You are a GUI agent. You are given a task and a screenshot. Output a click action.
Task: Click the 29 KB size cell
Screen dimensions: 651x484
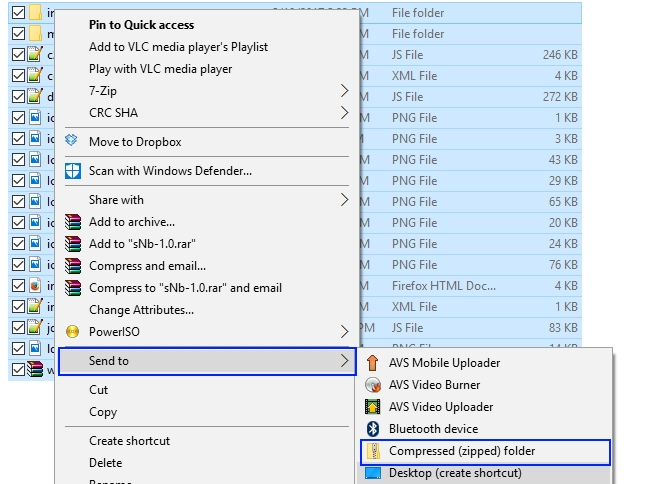[563, 181]
